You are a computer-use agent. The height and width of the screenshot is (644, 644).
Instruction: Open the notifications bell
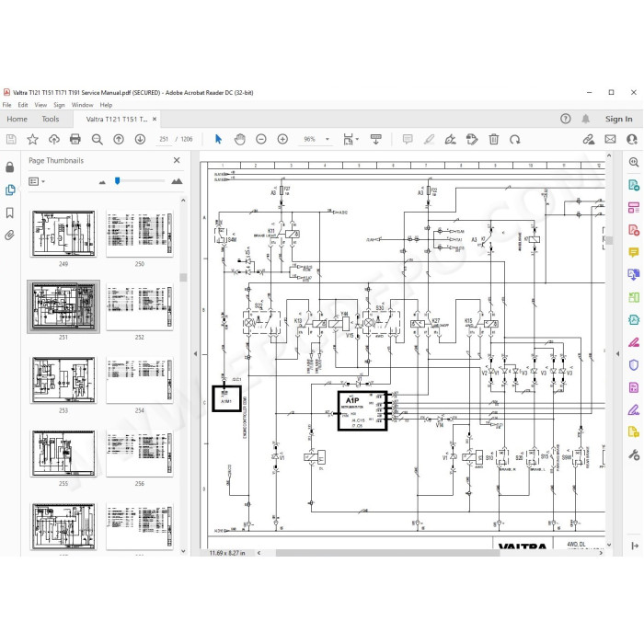coord(586,119)
